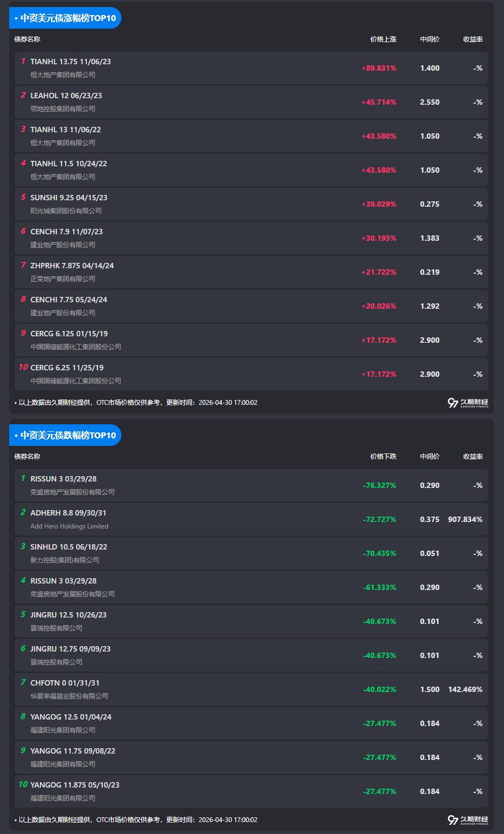
Task: Select the 中资美元债涨幅榜TOP10 header badge
Action: (x=66, y=18)
